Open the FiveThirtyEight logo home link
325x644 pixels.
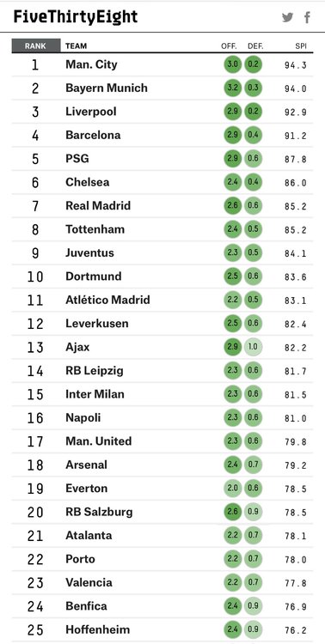point(76,17)
